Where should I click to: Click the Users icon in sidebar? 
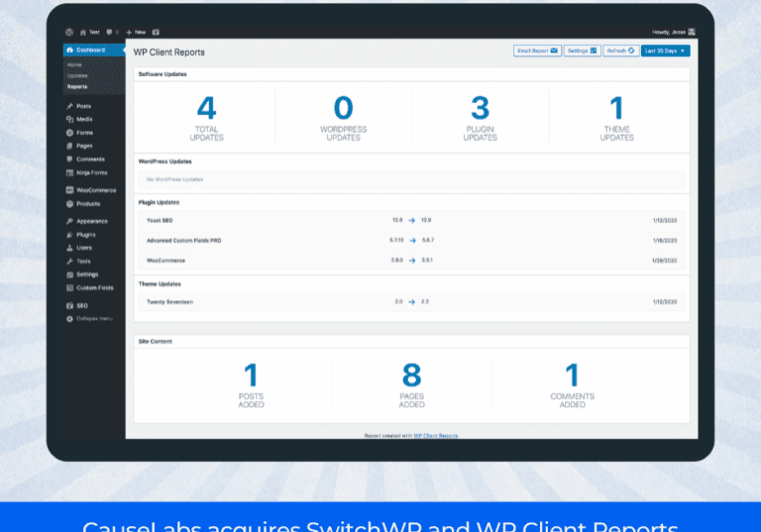click(70, 248)
